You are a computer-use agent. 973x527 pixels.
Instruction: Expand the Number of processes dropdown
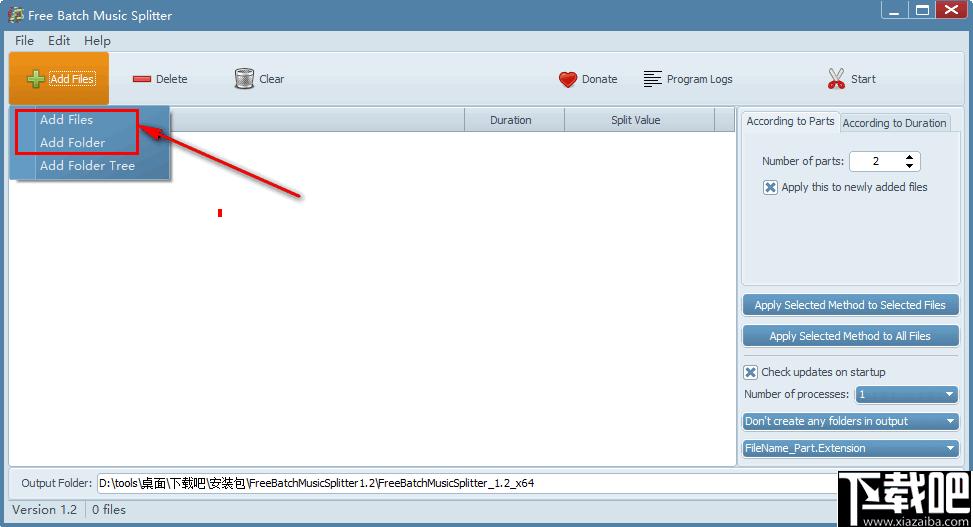(x=950, y=395)
